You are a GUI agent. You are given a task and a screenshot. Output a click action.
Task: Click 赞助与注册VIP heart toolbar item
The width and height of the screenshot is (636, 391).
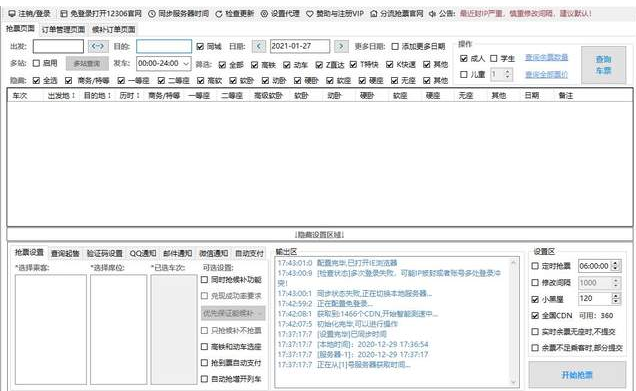[335, 13]
